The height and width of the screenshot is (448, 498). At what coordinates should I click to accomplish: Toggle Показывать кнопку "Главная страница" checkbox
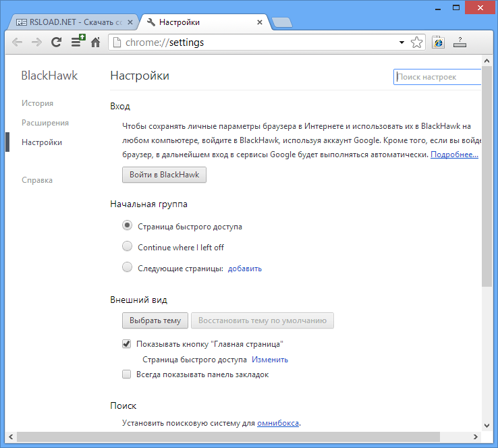[x=126, y=344]
